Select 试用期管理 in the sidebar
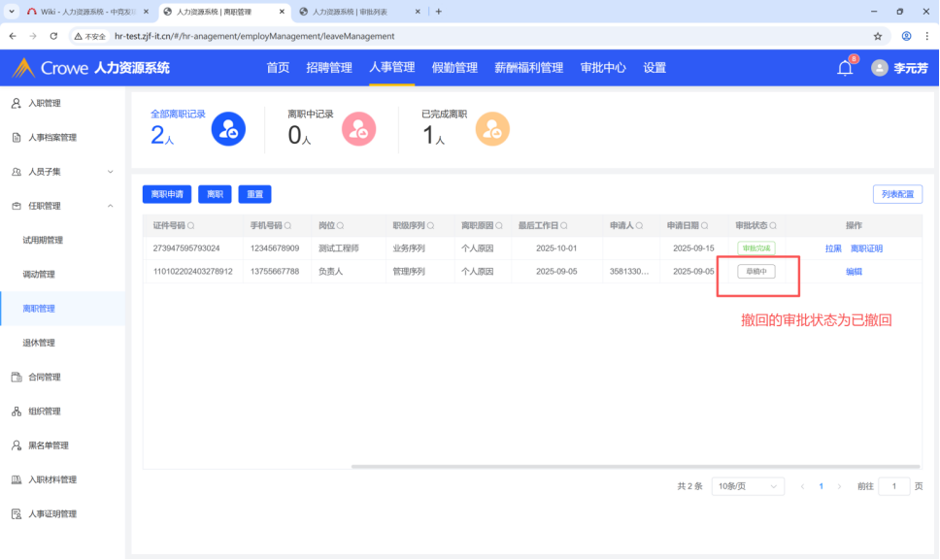Image resolution: width=940 pixels, height=560 pixels. 43,240
